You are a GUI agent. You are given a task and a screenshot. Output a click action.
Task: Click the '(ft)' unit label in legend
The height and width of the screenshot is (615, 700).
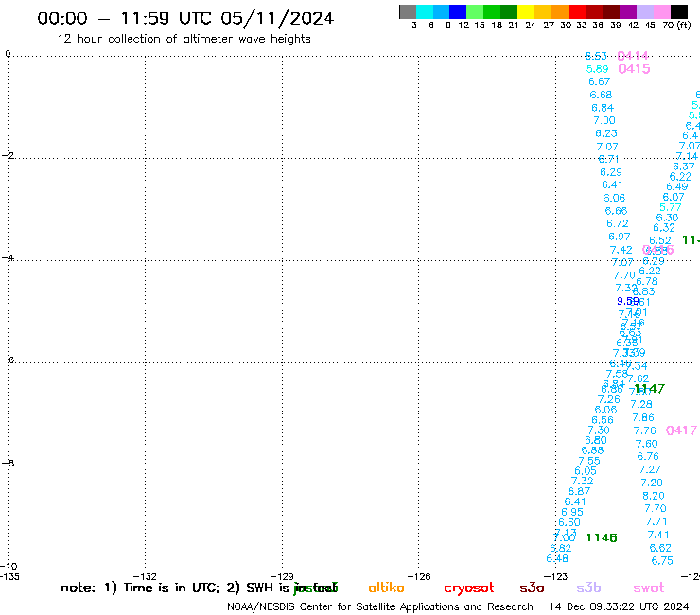click(x=684, y=25)
